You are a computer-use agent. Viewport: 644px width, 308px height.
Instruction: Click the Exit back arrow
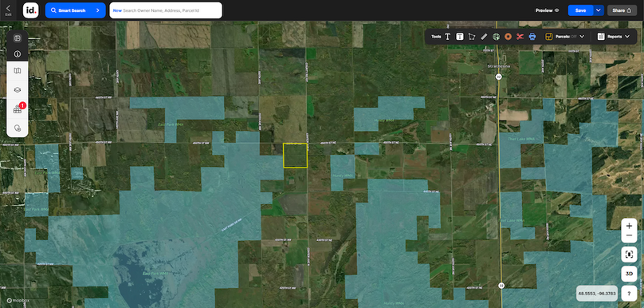tap(8, 10)
